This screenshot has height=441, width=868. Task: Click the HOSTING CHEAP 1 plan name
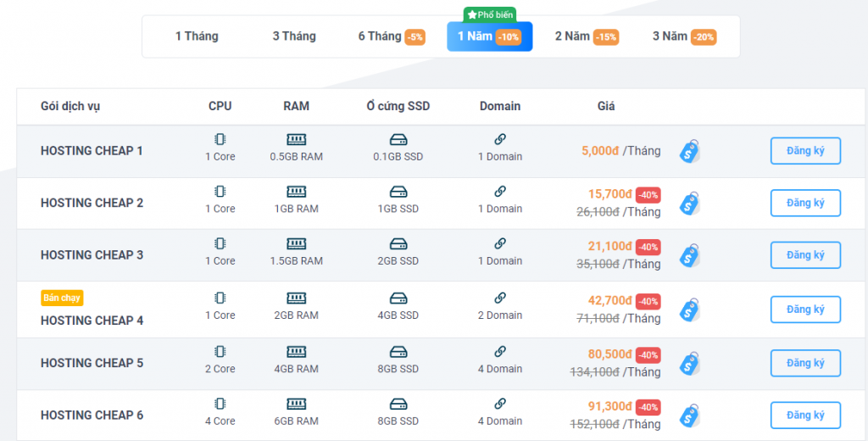tap(92, 151)
